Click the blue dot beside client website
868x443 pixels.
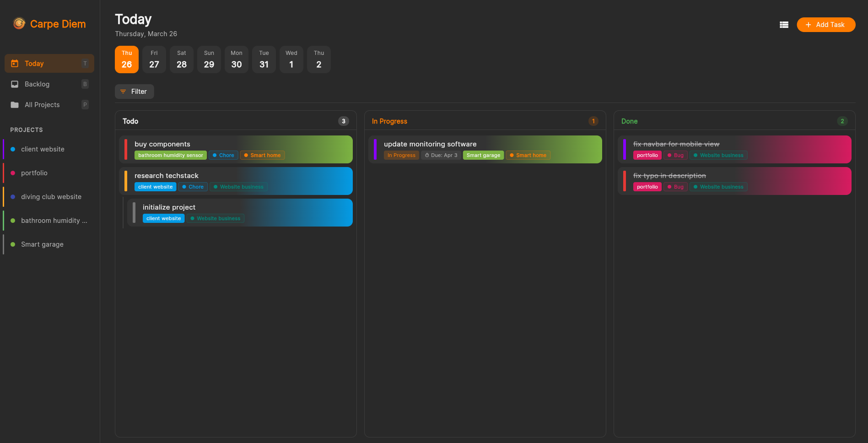[13, 149]
